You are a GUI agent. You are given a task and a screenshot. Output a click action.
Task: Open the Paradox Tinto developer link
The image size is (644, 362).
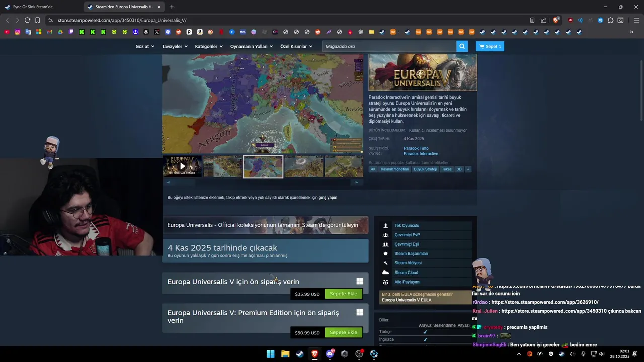click(416, 148)
